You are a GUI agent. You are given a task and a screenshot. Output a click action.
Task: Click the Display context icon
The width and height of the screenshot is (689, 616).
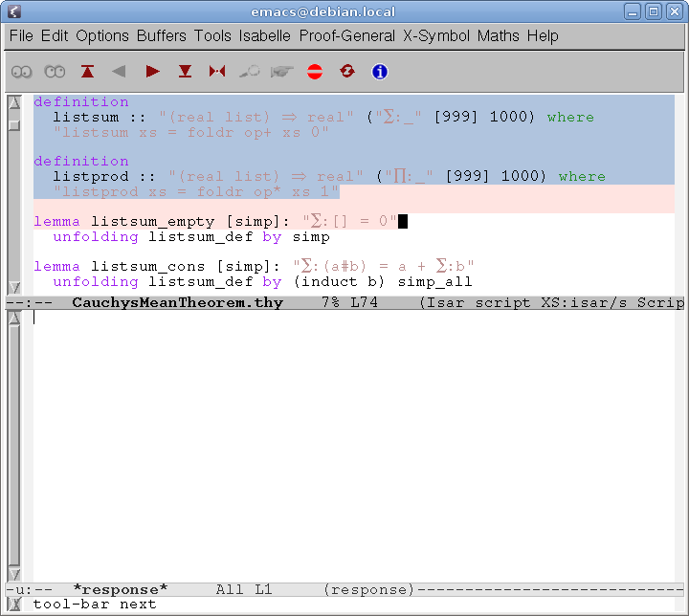point(55,72)
